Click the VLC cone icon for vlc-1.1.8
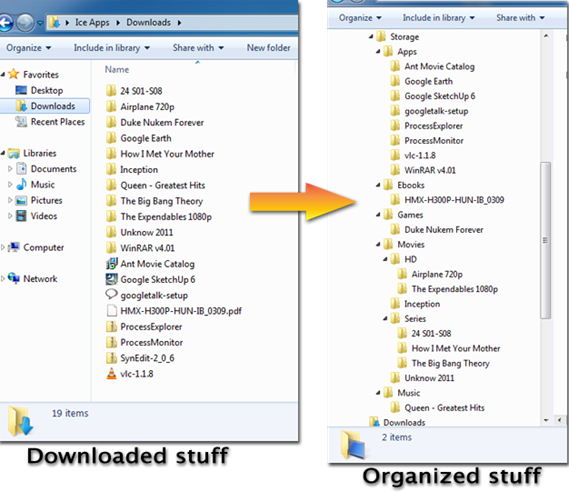Screen dimensions: 569x492 click(111, 373)
